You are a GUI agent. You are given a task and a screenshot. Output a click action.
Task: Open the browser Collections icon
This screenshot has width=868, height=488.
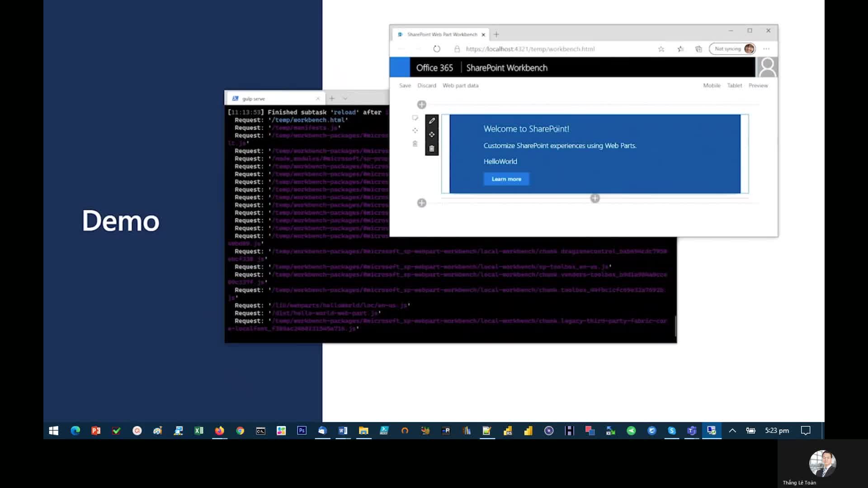[x=698, y=49]
